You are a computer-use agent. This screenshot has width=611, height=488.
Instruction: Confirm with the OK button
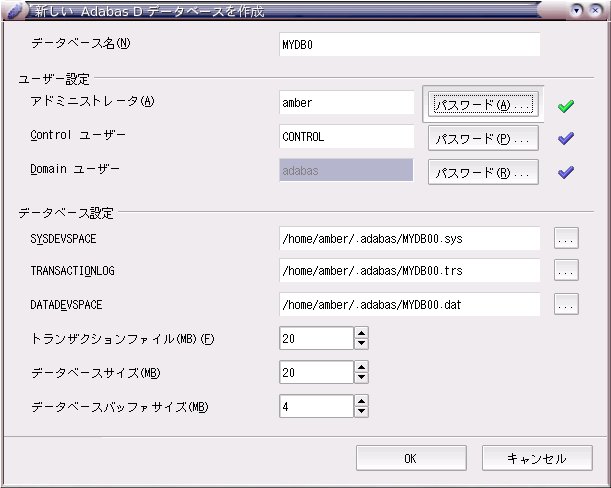click(411, 458)
